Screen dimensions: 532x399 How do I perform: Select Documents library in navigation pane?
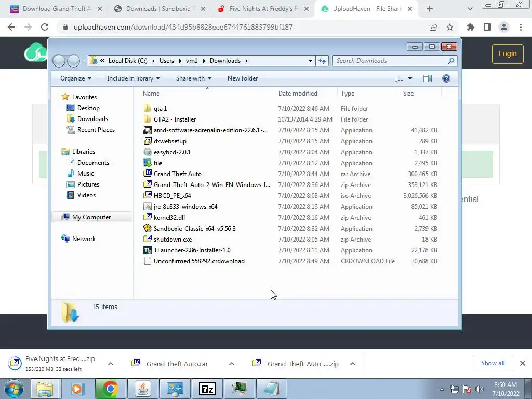(93, 163)
